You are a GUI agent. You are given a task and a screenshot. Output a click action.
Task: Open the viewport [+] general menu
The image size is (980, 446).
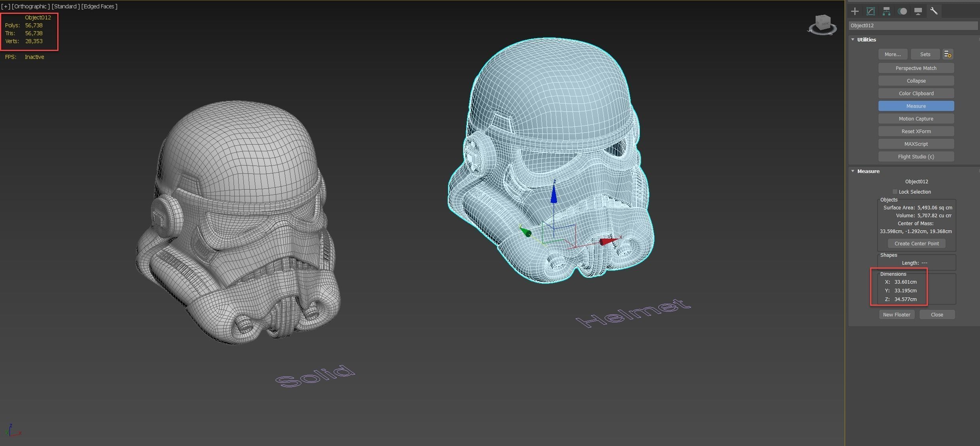[6, 6]
